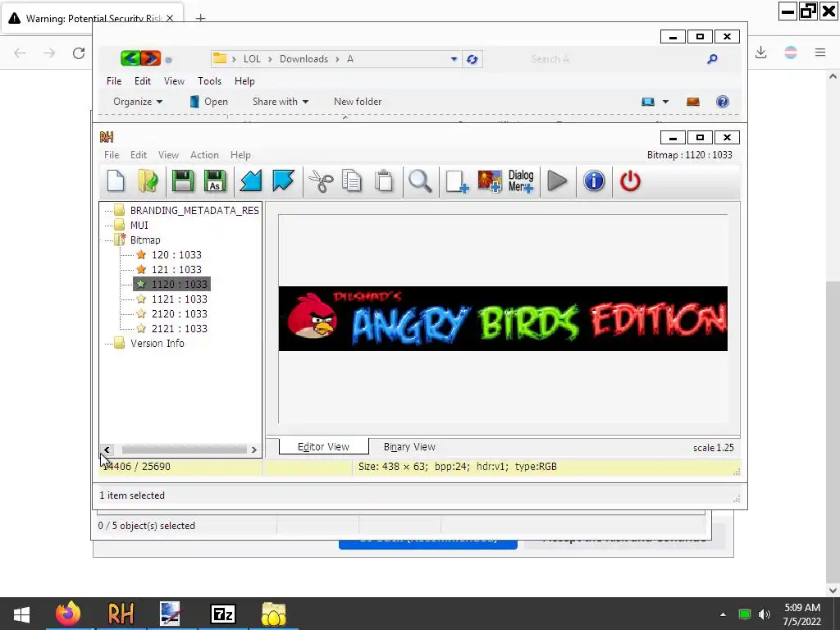Open Resource Hacker View menu

[x=168, y=155]
